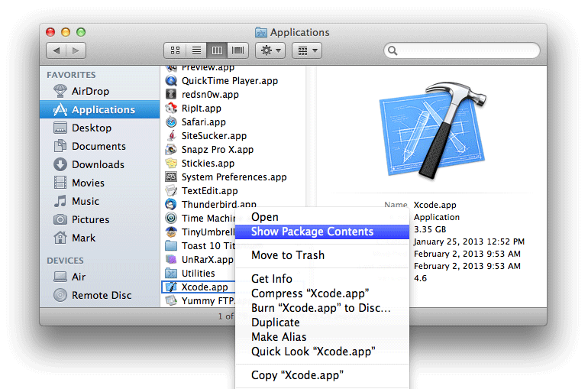Click the Back navigation arrow

click(x=57, y=50)
